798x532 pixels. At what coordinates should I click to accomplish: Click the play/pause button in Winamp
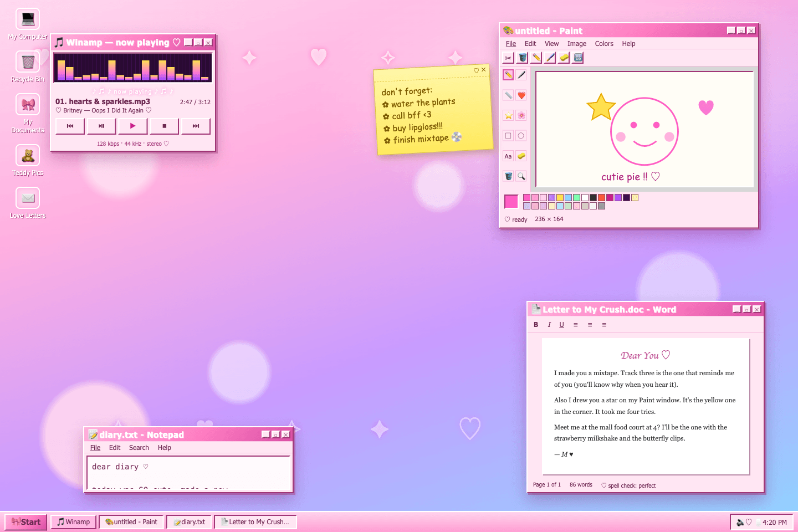click(x=101, y=126)
